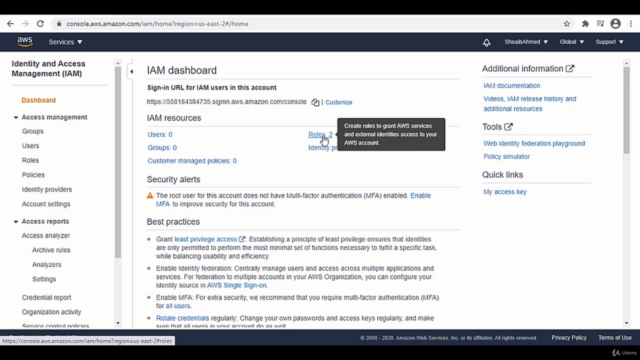Click Terms of Use footer link
The image size is (640, 360).
[x=615, y=338]
